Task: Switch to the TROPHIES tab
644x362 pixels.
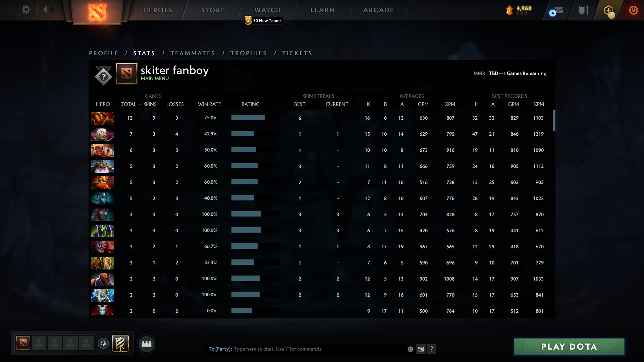Action: (248, 53)
